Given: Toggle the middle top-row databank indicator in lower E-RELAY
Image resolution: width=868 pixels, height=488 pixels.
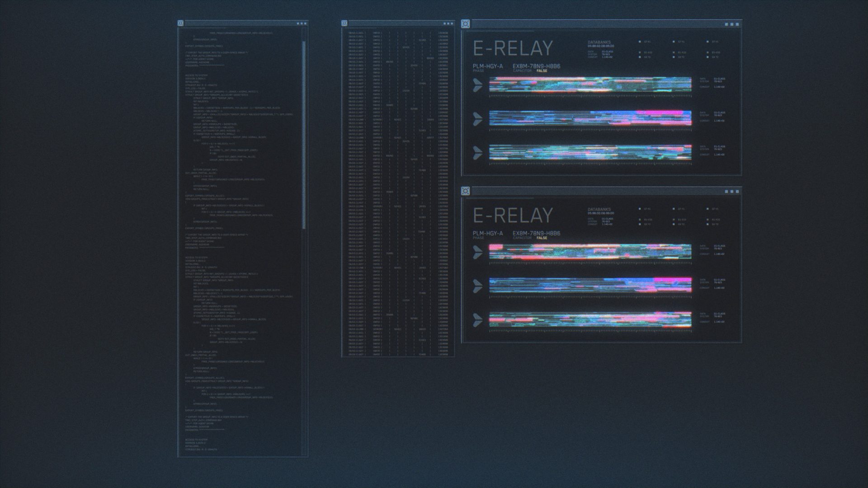Looking at the screenshot, I should [674, 209].
